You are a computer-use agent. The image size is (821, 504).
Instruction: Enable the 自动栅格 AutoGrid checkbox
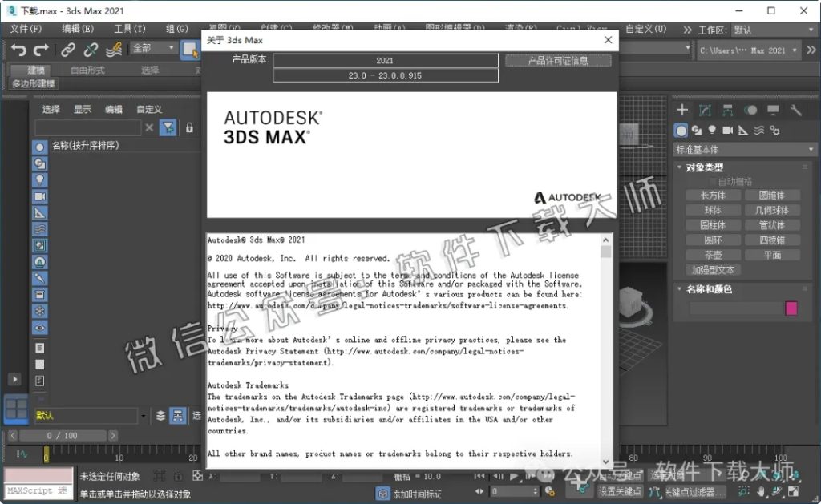[x=714, y=183]
